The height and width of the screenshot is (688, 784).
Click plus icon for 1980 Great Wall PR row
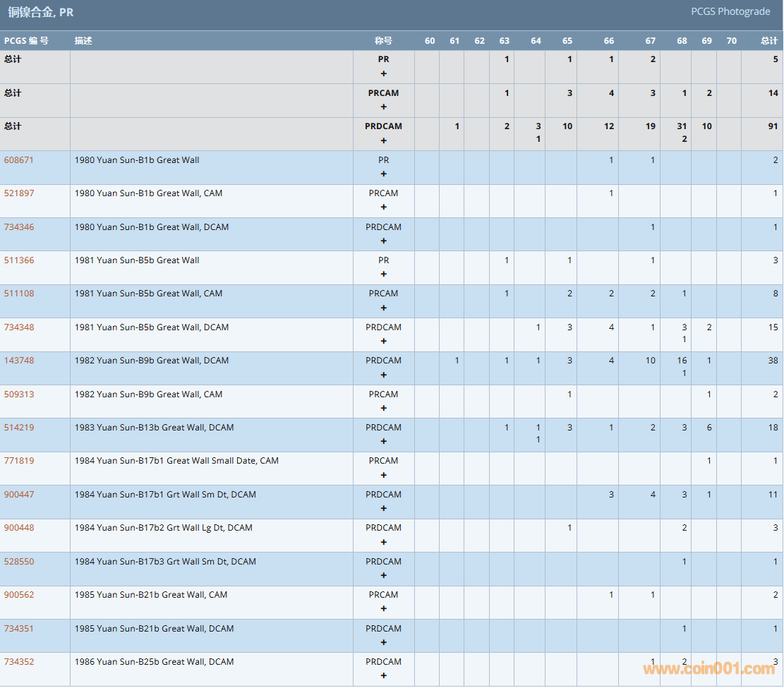tap(384, 174)
